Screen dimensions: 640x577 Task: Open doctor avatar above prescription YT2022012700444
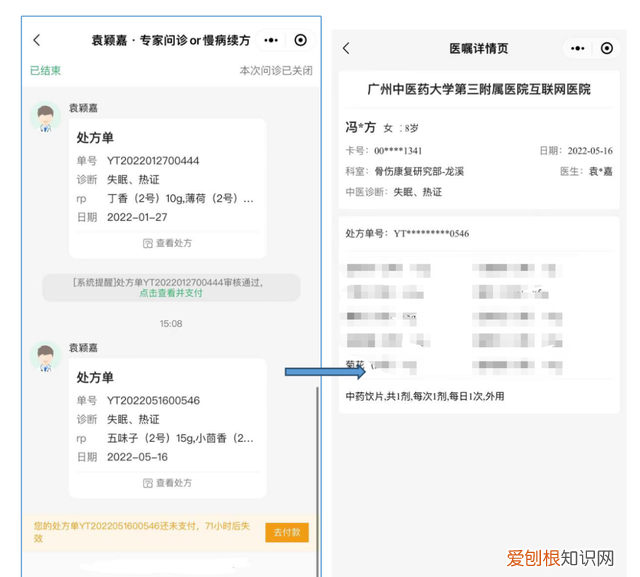45,117
